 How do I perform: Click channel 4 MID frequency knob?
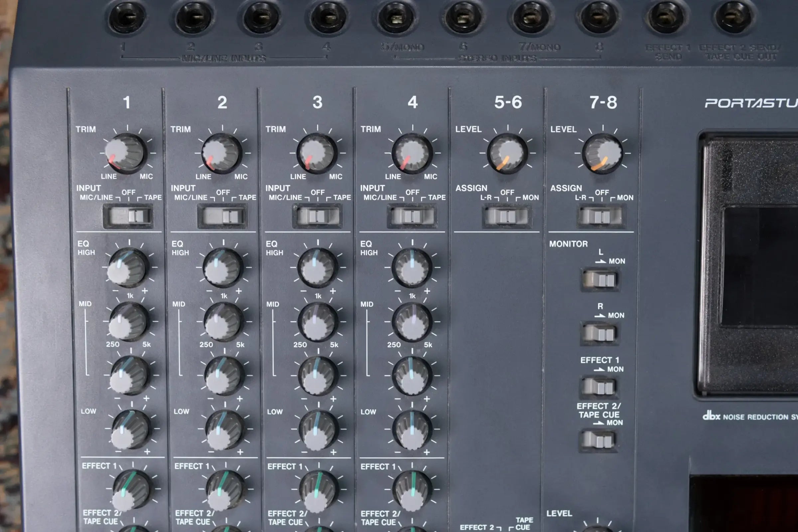pos(412,322)
